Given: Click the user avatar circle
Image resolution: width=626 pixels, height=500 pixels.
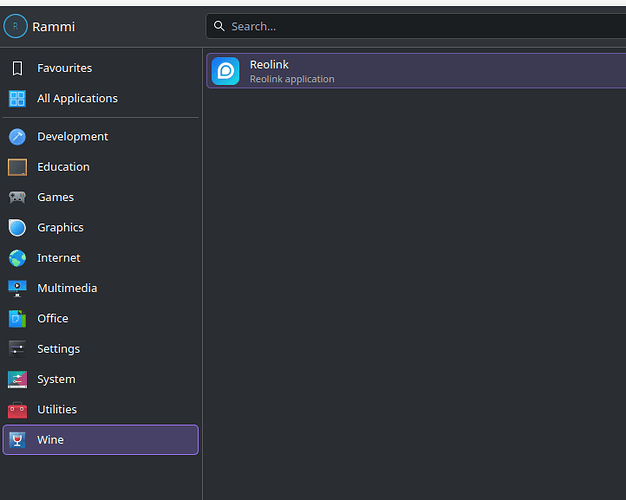Looking at the screenshot, I should tap(15, 26).
